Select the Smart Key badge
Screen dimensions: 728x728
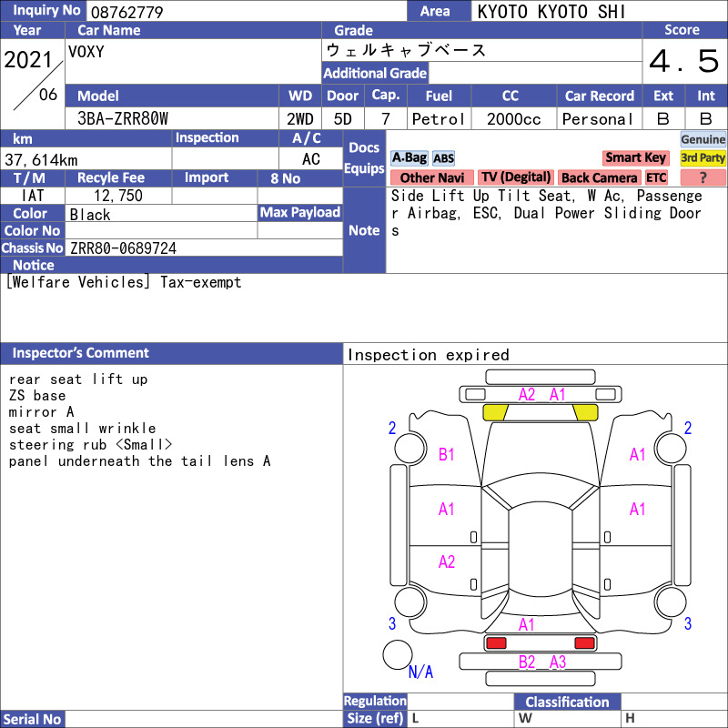point(635,157)
